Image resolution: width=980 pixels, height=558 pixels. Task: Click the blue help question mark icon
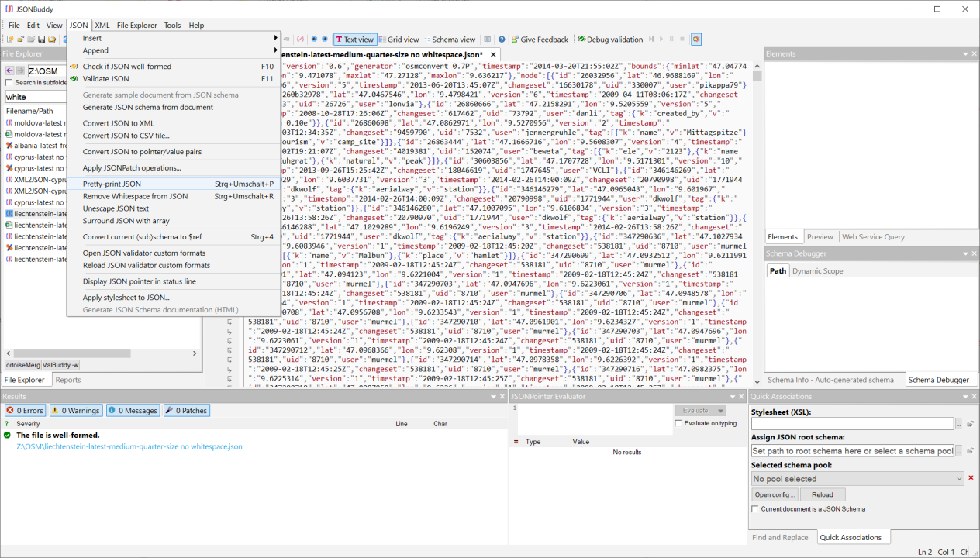pos(502,40)
